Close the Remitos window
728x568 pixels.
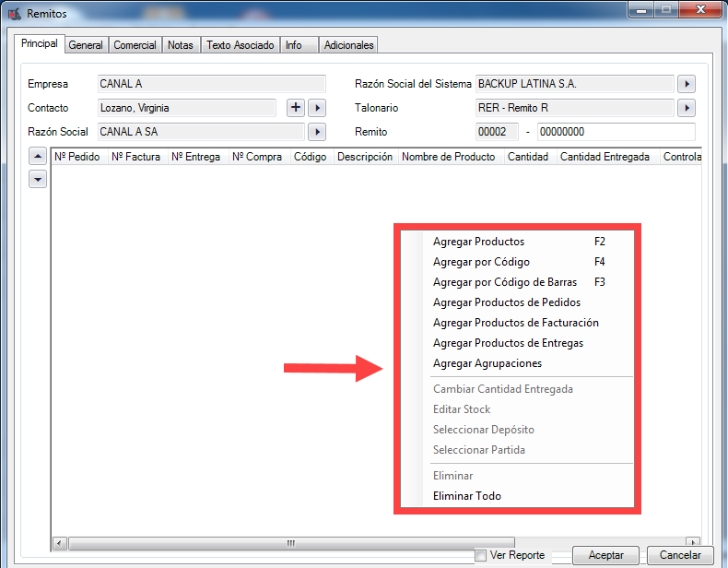coord(701,10)
